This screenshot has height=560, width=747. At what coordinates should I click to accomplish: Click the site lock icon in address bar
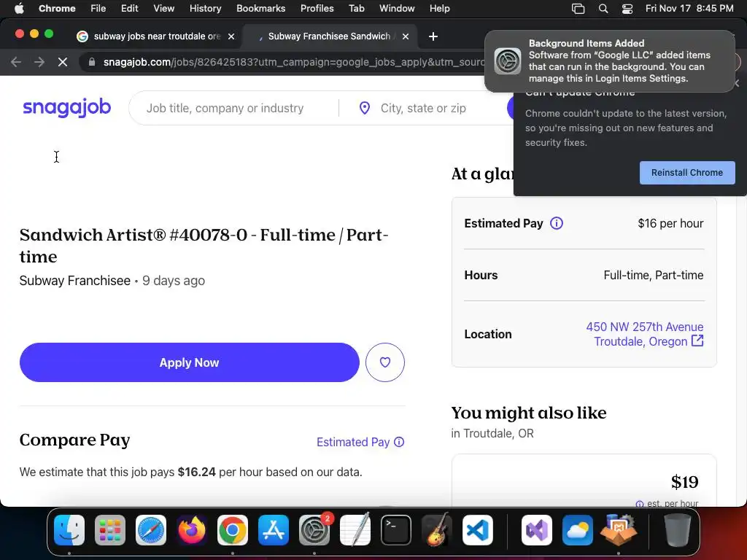tap(92, 62)
